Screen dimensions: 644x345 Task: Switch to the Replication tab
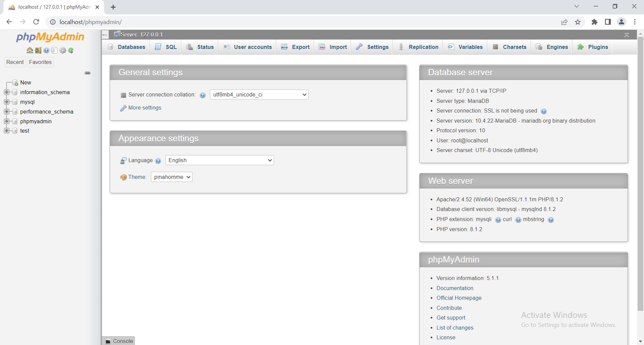pyautogui.click(x=423, y=47)
